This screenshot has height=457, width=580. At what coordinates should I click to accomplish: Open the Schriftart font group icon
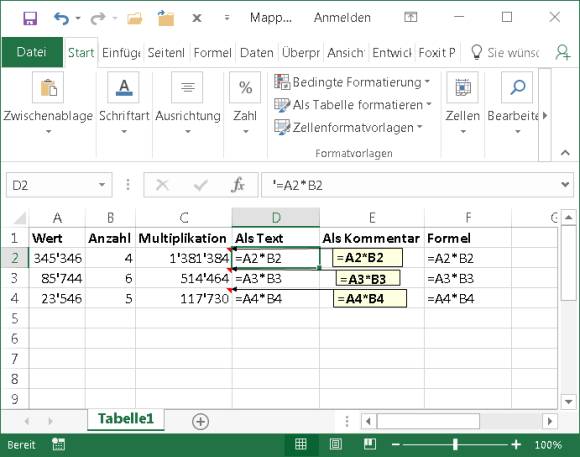coord(124,88)
